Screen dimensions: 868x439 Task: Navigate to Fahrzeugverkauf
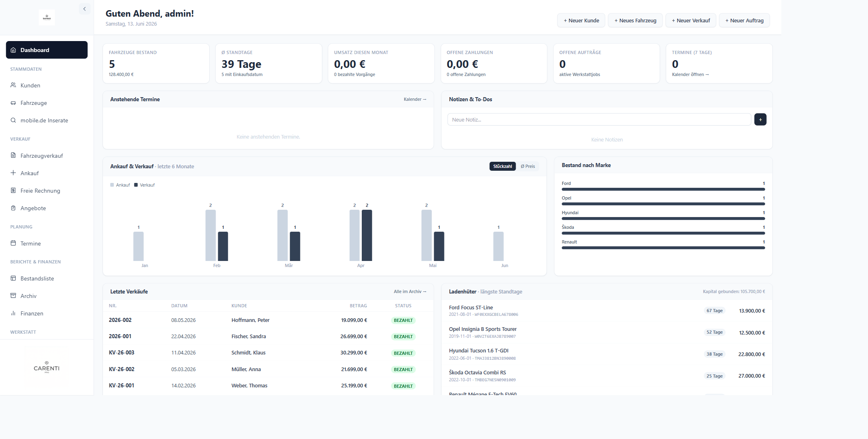coord(47,156)
